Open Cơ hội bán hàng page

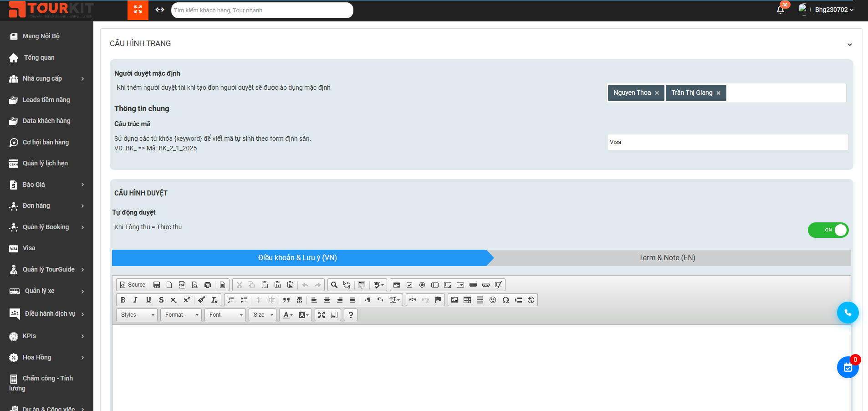(46, 142)
